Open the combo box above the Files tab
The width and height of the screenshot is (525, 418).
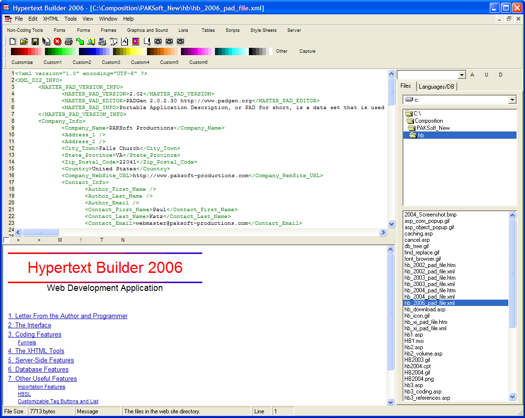[x=461, y=75]
